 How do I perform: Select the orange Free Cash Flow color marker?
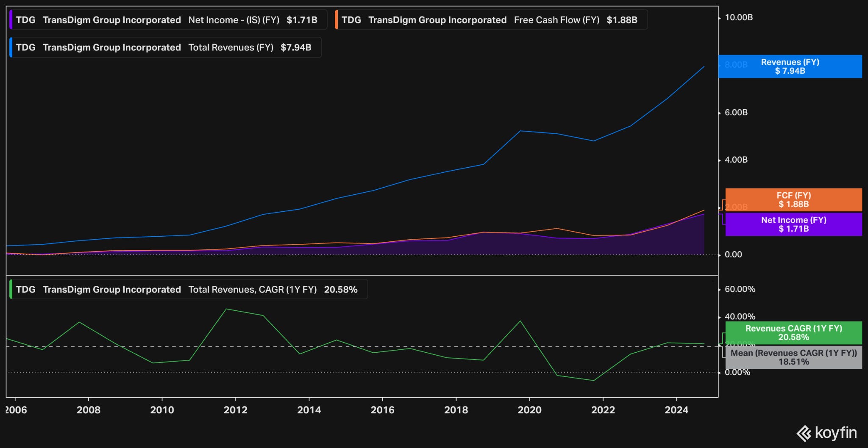click(336, 20)
